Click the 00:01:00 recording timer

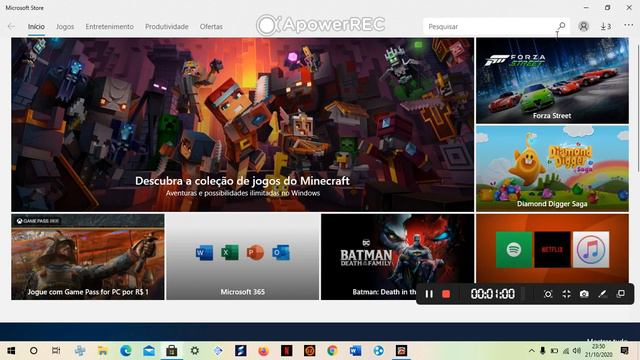click(493, 294)
